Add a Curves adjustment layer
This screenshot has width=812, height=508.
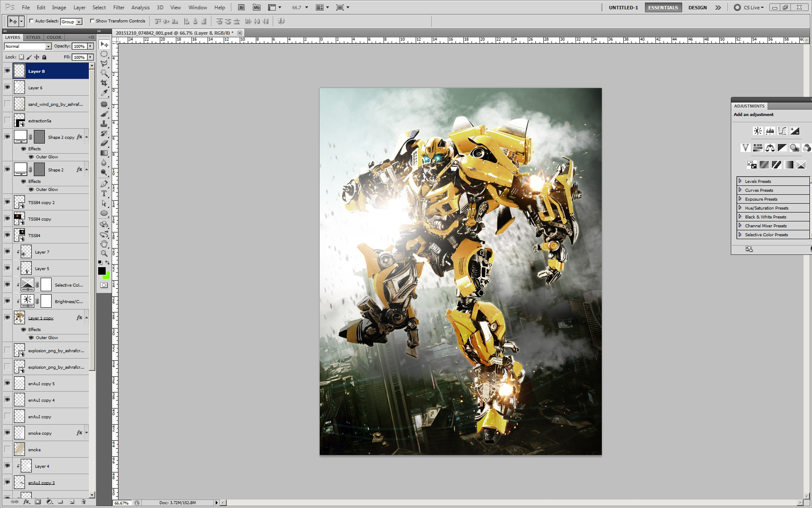(x=782, y=131)
